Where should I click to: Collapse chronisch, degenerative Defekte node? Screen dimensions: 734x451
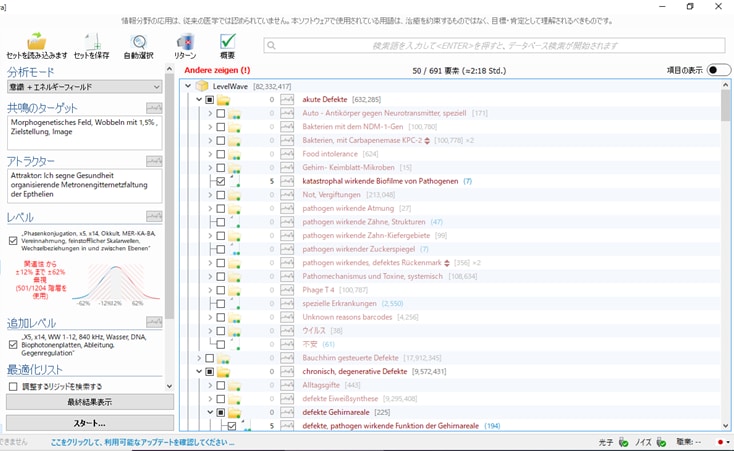[x=199, y=372]
